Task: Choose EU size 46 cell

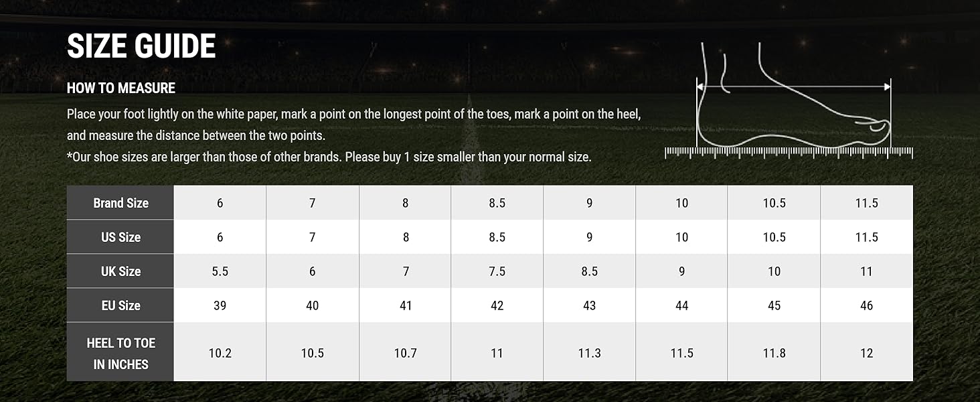Action: pos(866,306)
